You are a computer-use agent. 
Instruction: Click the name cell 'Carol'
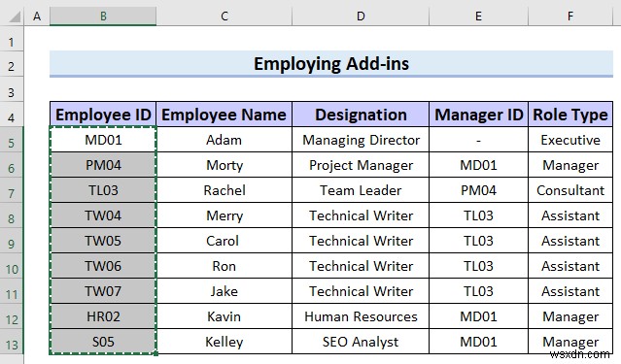(224, 241)
